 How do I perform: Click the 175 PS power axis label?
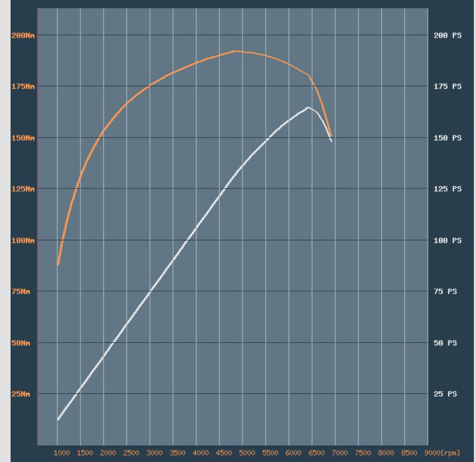(447, 86)
